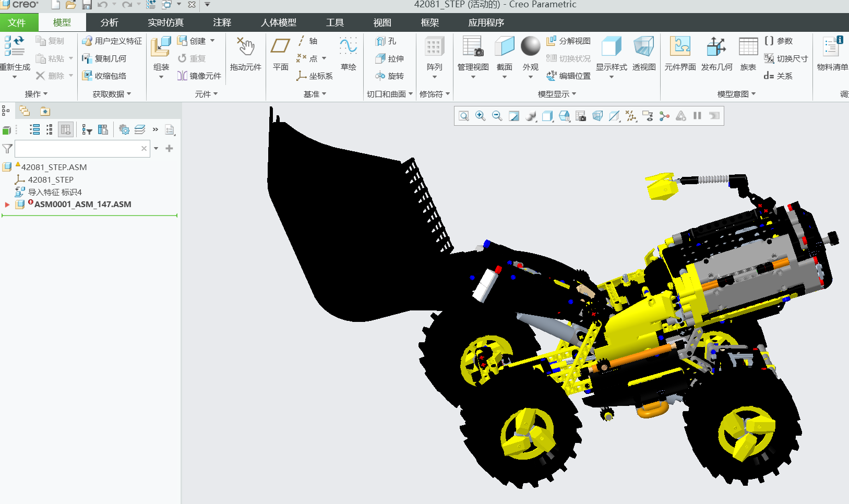
Task: Expand the 显示样式 dropdown
Action: [x=612, y=77]
